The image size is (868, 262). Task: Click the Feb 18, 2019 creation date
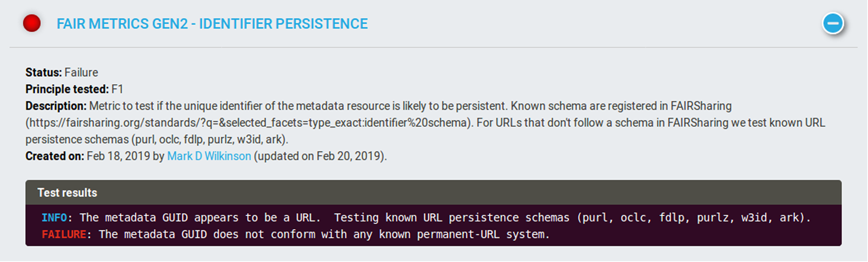pos(118,156)
